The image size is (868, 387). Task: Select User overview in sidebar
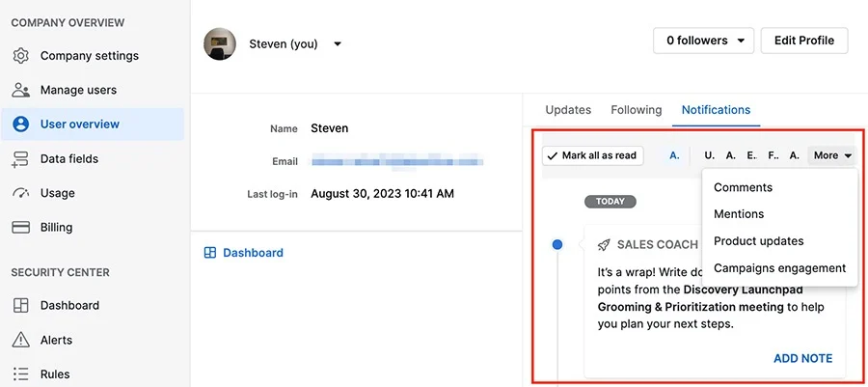point(93,124)
